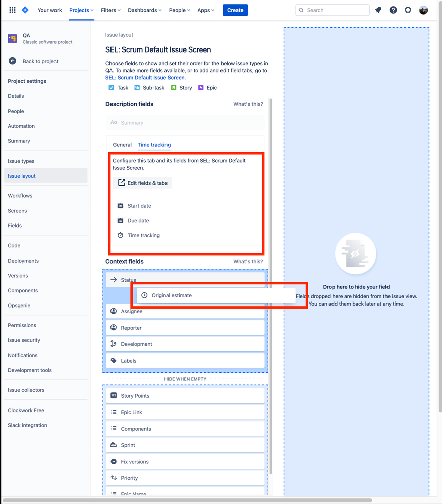Open Development tools in sidebar
This screenshot has height=504, width=442.
30,370
